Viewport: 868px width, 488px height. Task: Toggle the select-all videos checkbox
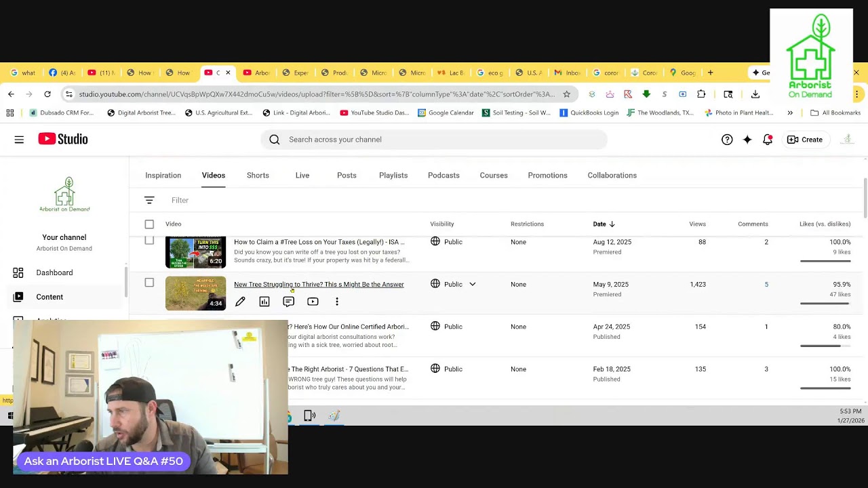[149, 224]
